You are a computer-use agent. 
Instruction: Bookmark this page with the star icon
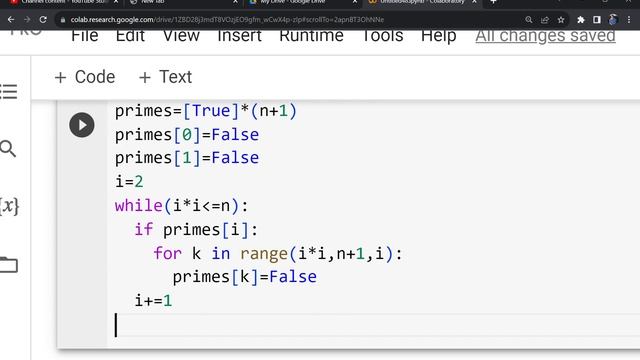coord(561,20)
